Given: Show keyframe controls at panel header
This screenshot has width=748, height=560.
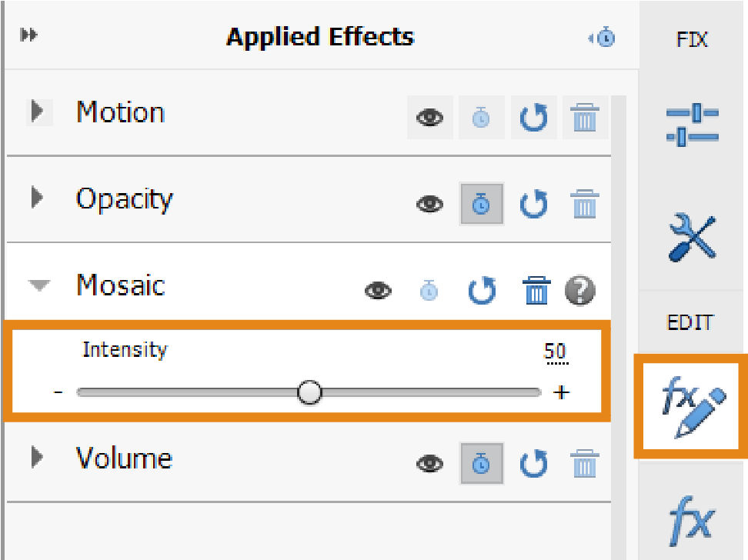Looking at the screenshot, I should point(603,37).
